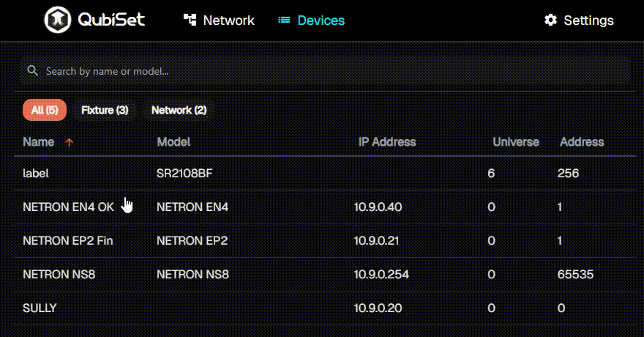The width and height of the screenshot is (644, 337).
Task: Toggle sort direction arrow beside Name
Action: [x=70, y=142]
